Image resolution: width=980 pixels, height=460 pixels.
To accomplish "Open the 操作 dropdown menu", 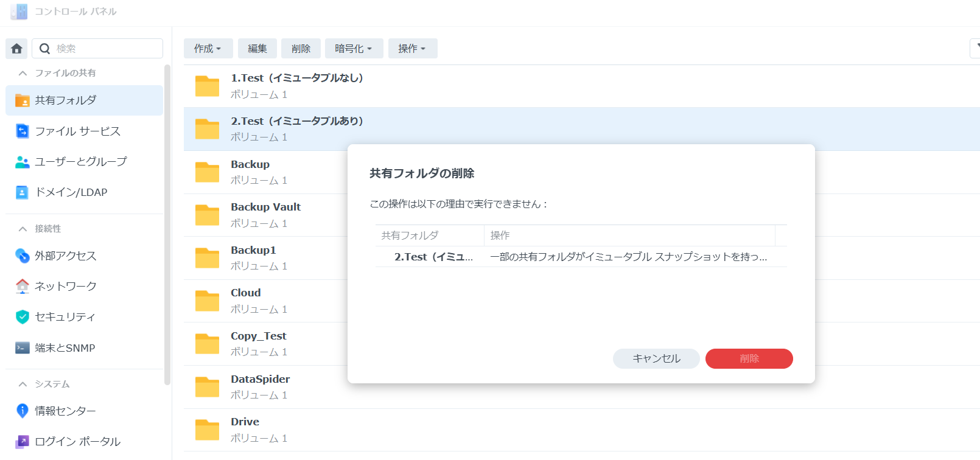I will click(x=412, y=49).
